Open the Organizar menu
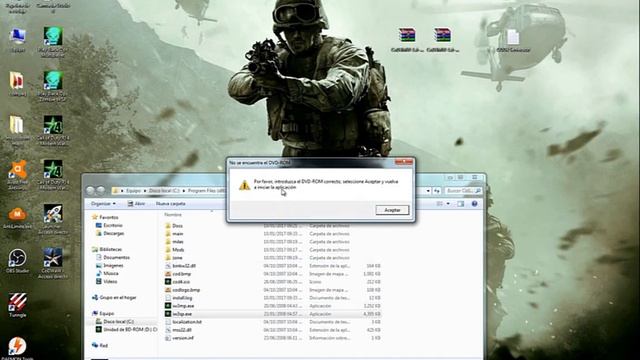This screenshot has height=360, width=640. click(x=103, y=204)
